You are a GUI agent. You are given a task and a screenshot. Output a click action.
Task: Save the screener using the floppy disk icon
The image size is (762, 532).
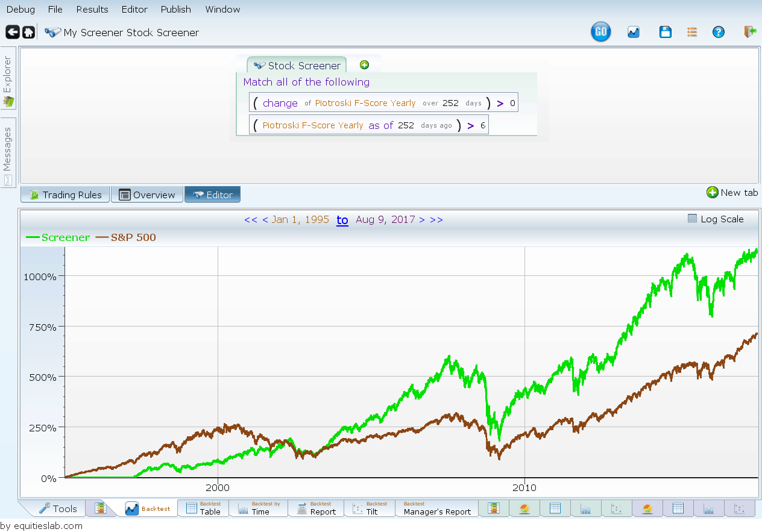(665, 31)
